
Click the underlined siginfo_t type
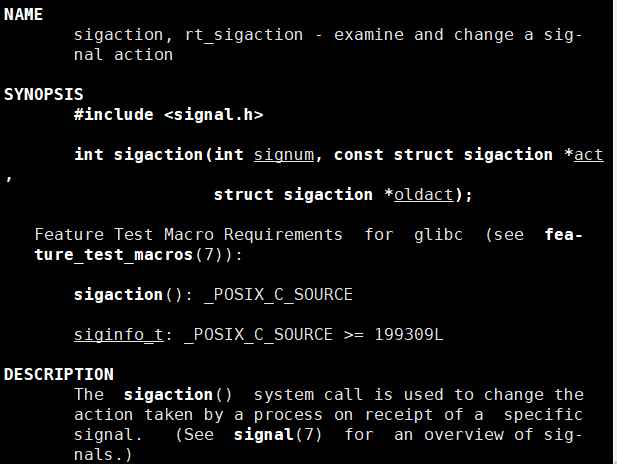point(118,334)
